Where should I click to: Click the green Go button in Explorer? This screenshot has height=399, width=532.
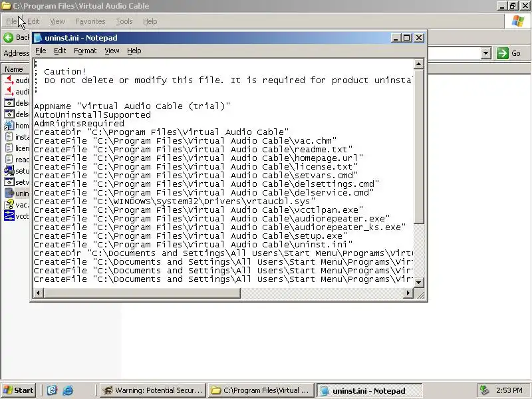509,53
